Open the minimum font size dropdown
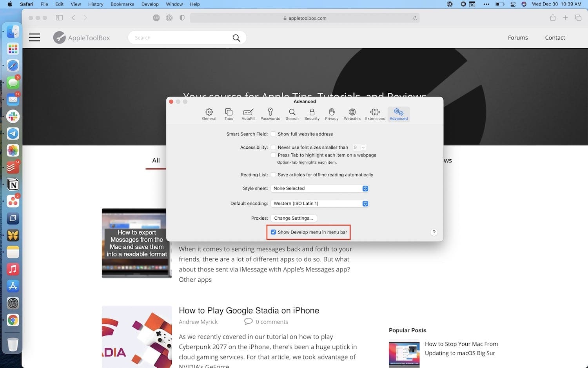This screenshot has width=588, height=368. point(359,148)
